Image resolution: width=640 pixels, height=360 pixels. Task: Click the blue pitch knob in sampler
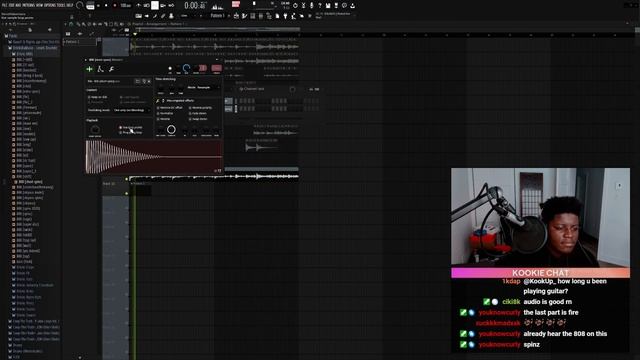coord(187,69)
